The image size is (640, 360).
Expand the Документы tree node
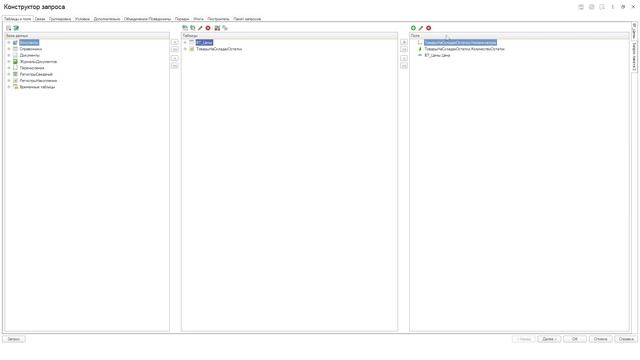[9, 55]
